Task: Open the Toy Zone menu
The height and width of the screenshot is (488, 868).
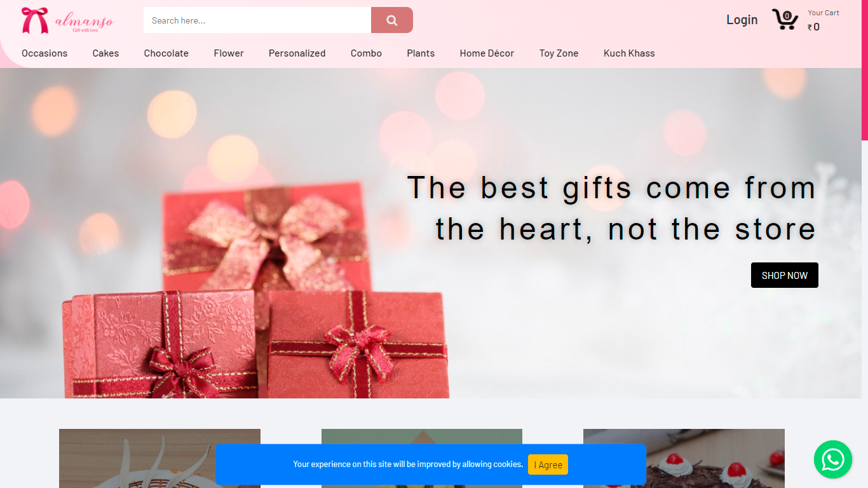Action: (x=559, y=53)
